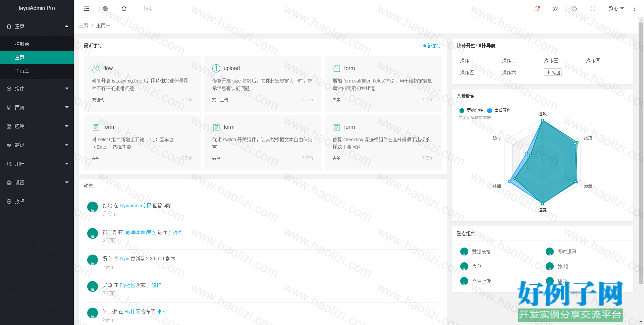Click the 授权 shield icon
This screenshot has height=325, width=644.
[x=9, y=201]
